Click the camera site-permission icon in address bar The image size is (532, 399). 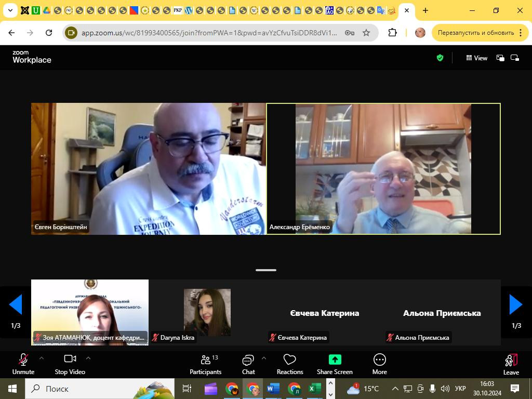coord(71,33)
